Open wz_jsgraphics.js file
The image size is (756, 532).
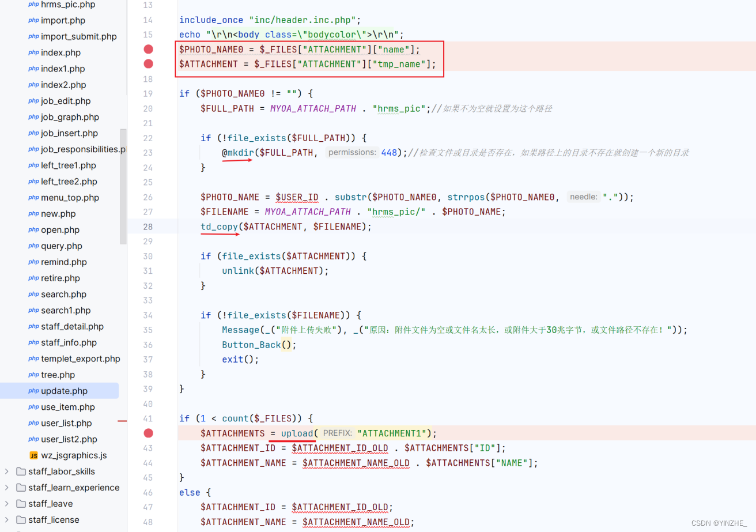pyautogui.click(x=74, y=456)
